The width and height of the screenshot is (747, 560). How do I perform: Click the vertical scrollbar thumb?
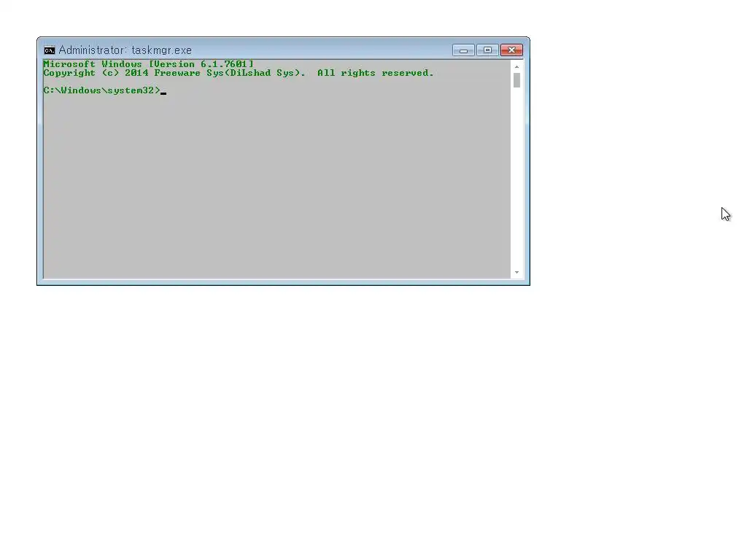517,80
